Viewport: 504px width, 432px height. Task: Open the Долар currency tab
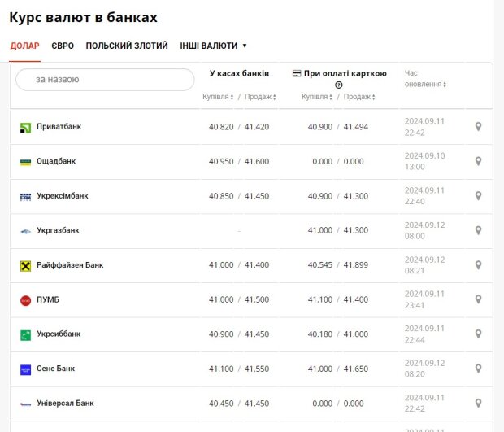coord(24,46)
